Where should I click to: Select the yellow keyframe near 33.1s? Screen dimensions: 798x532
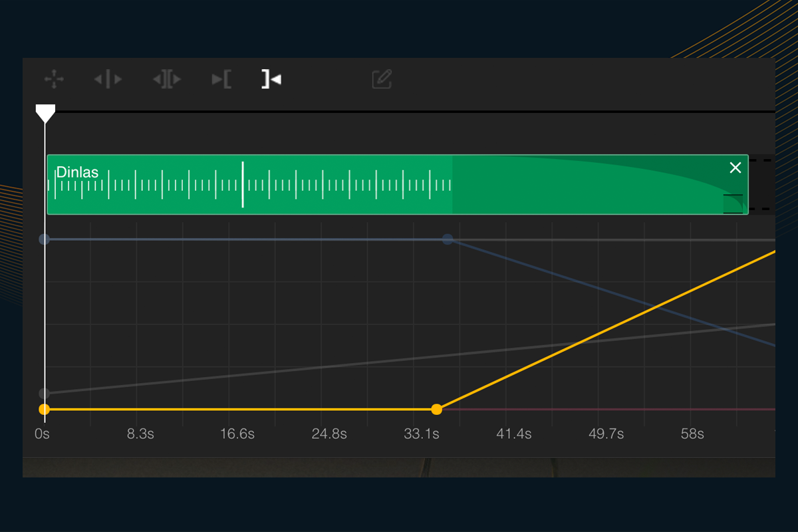(x=436, y=409)
